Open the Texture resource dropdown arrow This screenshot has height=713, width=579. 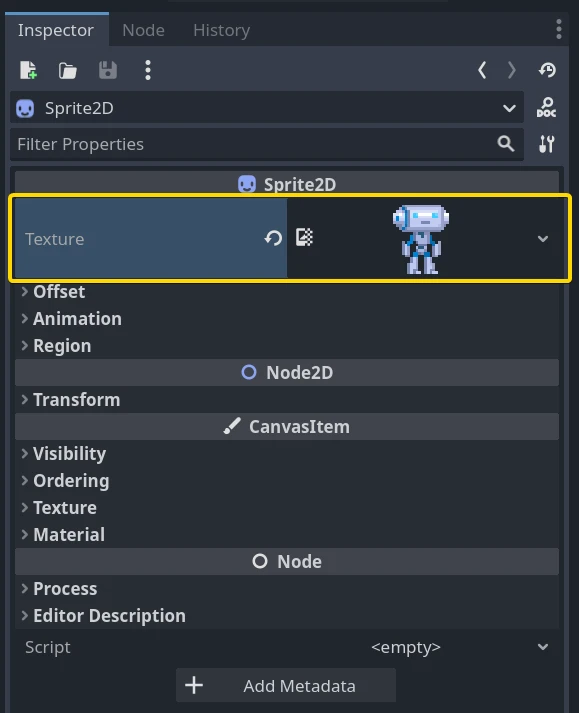[x=543, y=239]
